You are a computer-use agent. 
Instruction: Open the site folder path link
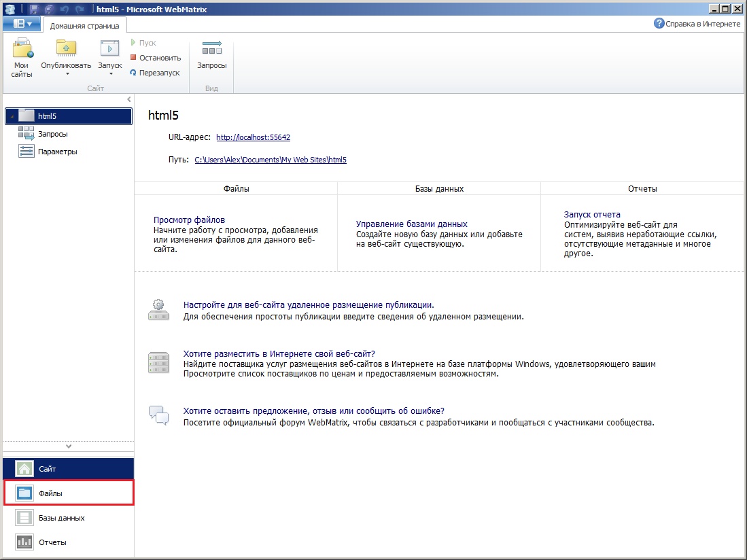[x=271, y=160]
